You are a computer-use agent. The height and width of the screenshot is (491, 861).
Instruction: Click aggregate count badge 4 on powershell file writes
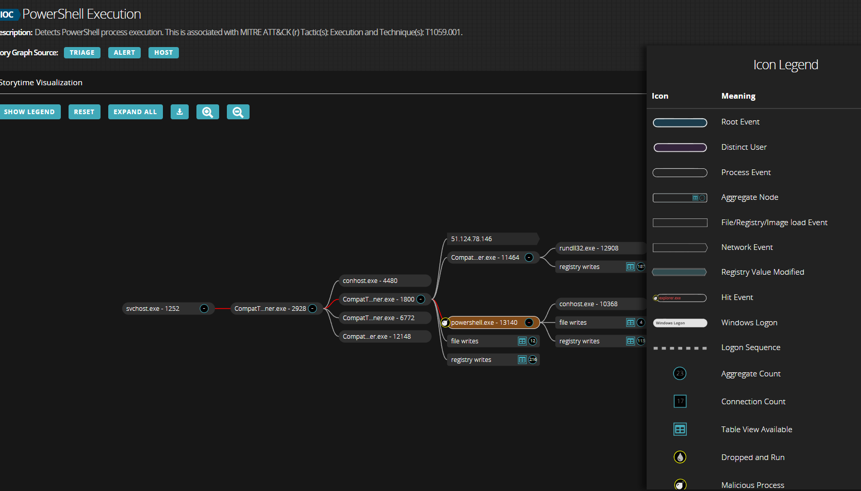tap(640, 322)
